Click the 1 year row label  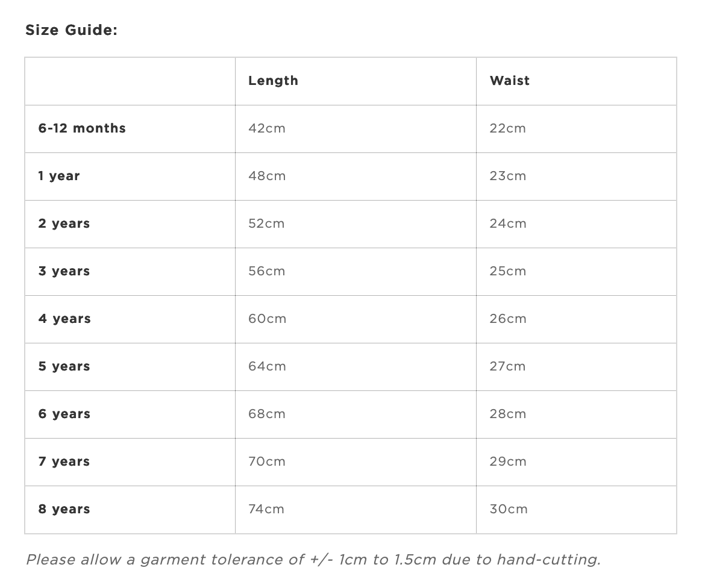coord(59,176)
